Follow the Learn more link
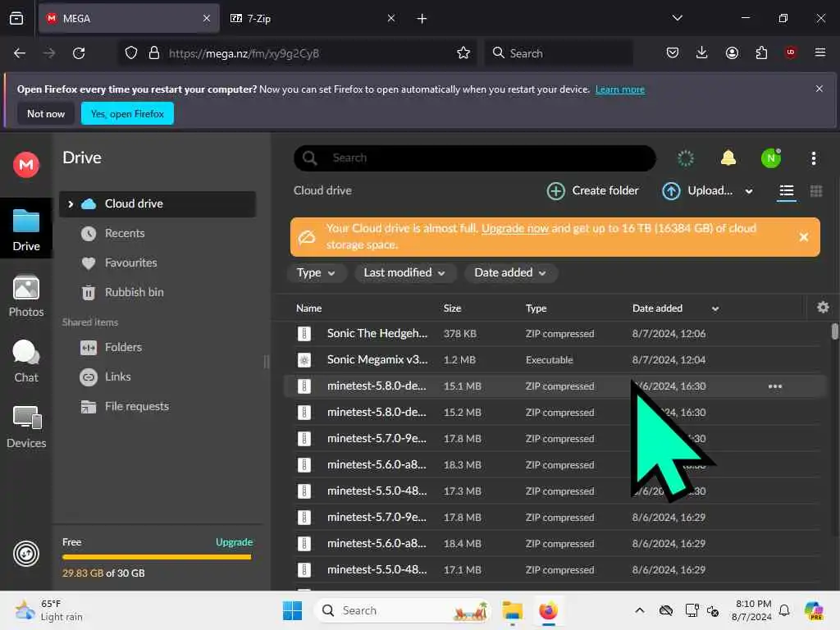 pyautogui.click(x=620, y=89)
